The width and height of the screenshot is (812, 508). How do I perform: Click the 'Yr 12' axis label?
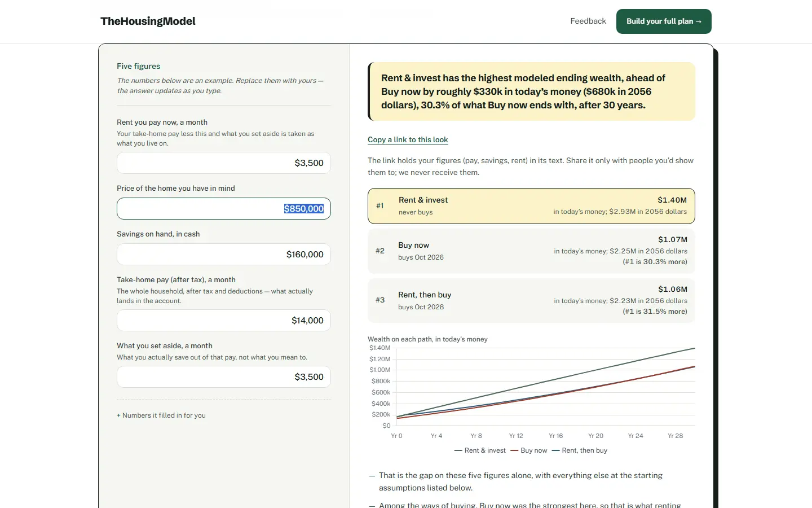click(516, 436)
